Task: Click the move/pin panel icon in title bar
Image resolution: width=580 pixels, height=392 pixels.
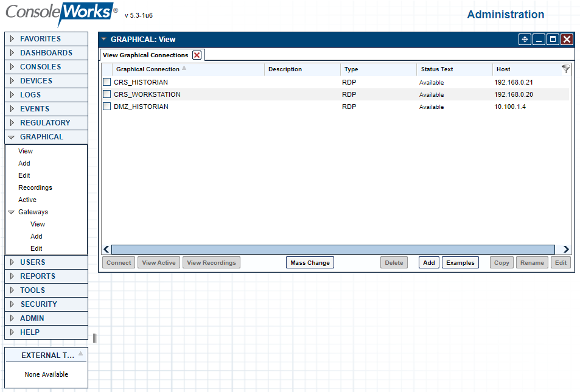Action: 525,39
